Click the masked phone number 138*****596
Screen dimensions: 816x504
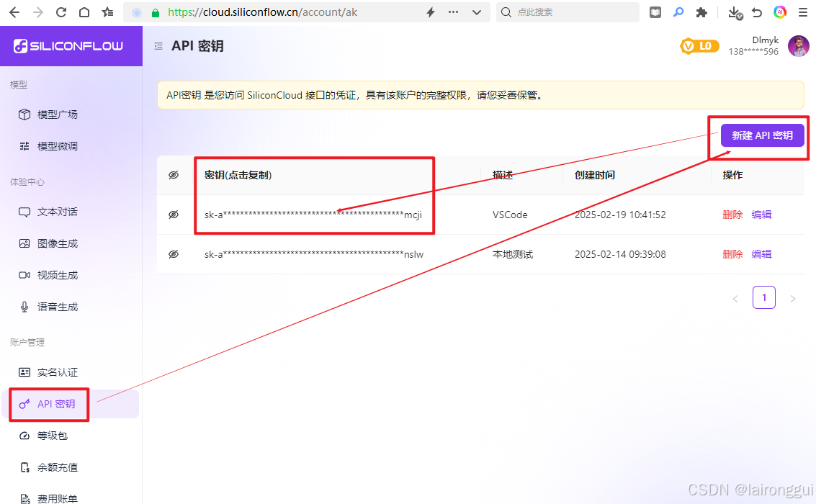(753, 52)
